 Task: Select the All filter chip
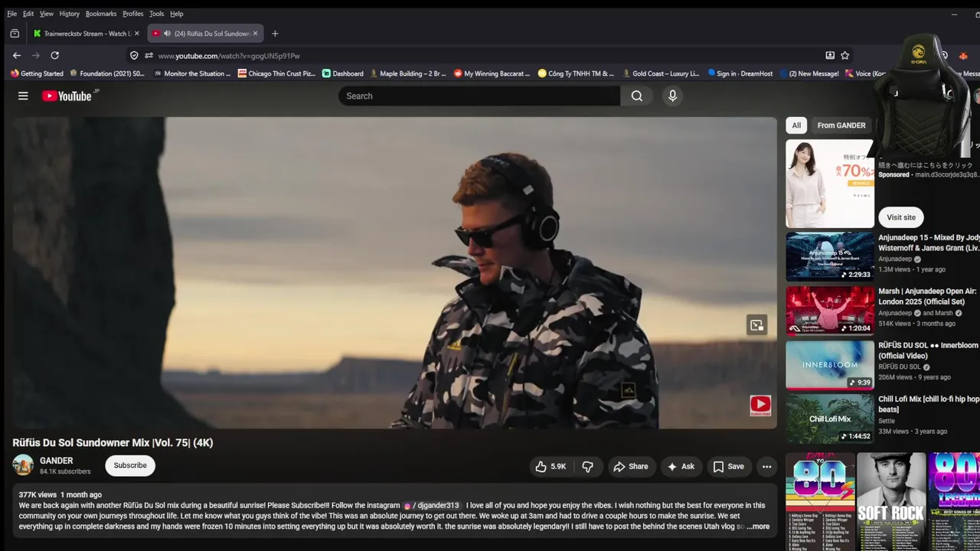click(796, 126)
